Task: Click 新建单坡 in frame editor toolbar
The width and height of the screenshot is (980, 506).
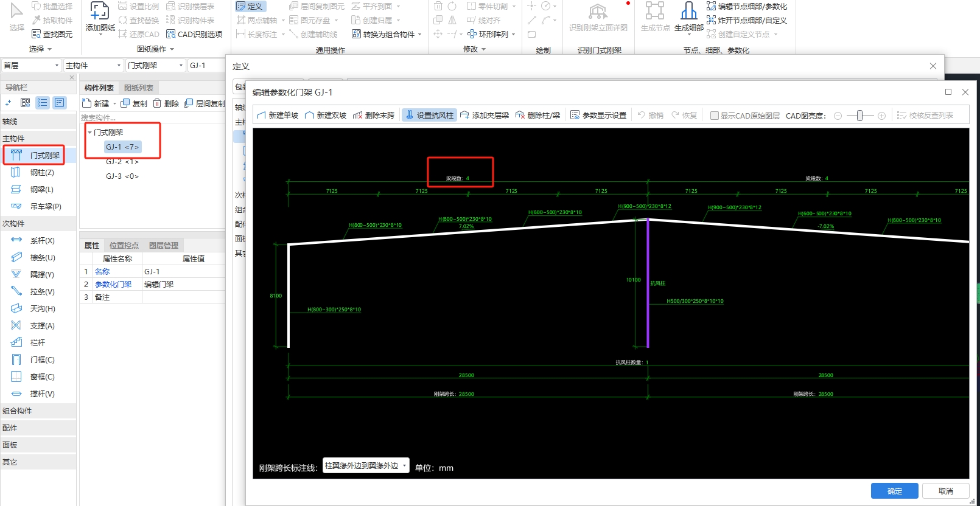Action: [x=278, y=115]
